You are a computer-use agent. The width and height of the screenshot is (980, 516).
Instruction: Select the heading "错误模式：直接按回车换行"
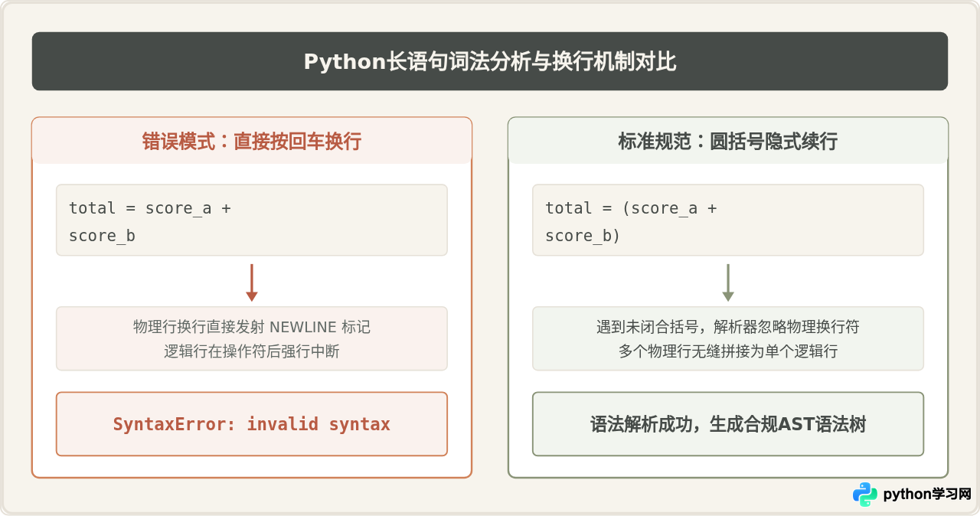tap(252, 142)
